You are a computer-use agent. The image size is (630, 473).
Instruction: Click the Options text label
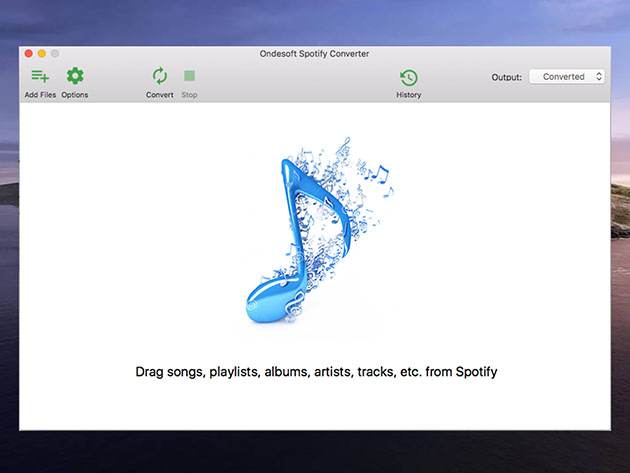pyautogui.click(x=75, y=95)
